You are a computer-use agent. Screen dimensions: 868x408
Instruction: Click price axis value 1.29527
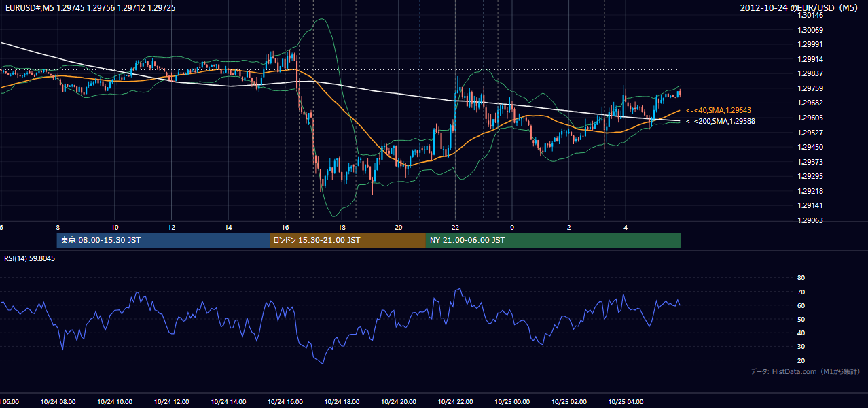click(811, 133)
